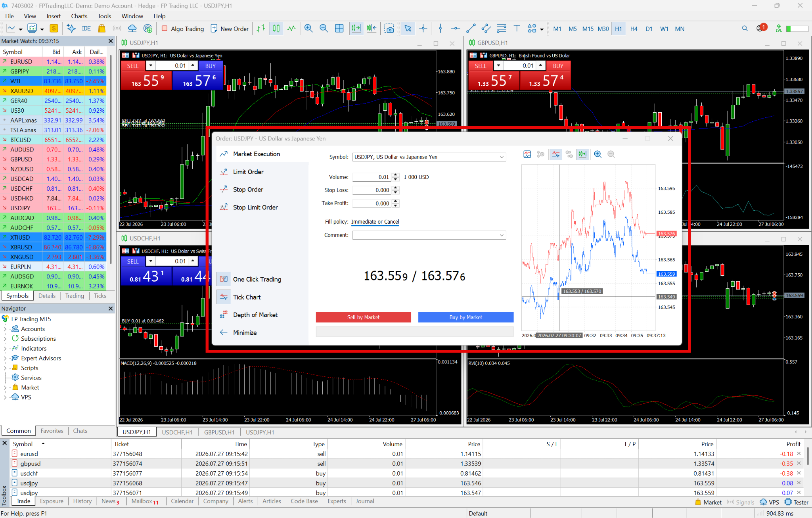The height and width of the screenshot is (518, 812).
Task: Switch to the History tab in Toolbox
Action: click(82, 501)
